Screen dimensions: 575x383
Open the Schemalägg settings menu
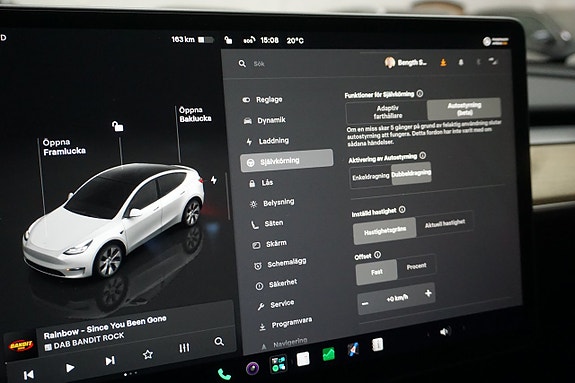point(280,263)
